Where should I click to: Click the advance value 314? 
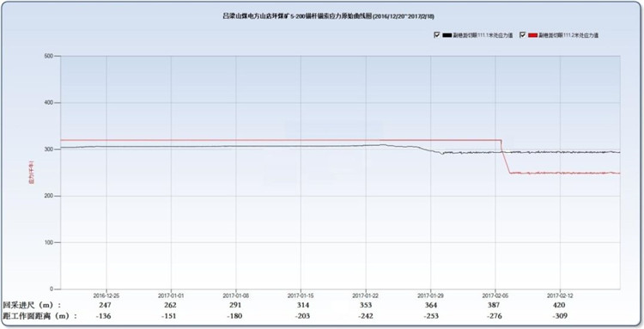coord(303,305)
